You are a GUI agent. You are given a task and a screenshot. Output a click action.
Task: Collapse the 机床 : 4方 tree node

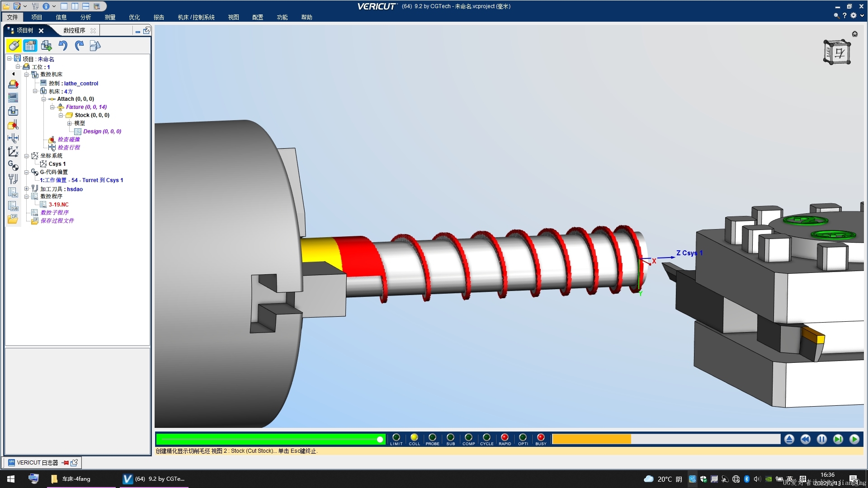(35, 91)
